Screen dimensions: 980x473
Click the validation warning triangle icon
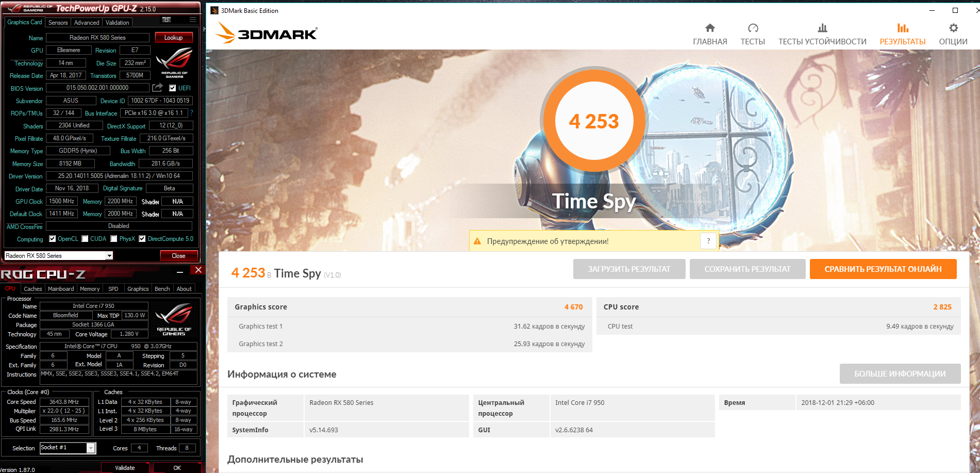pyautogui.click(x=477, y=241)
